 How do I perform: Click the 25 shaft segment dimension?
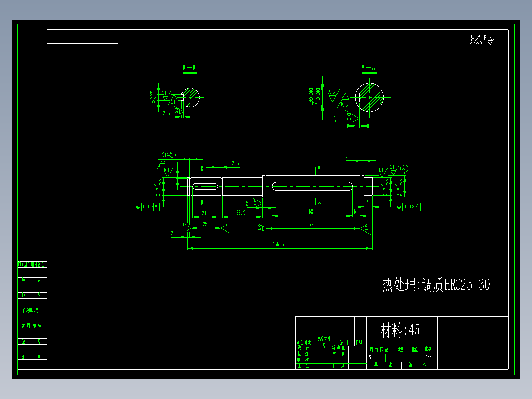point(205,224)
